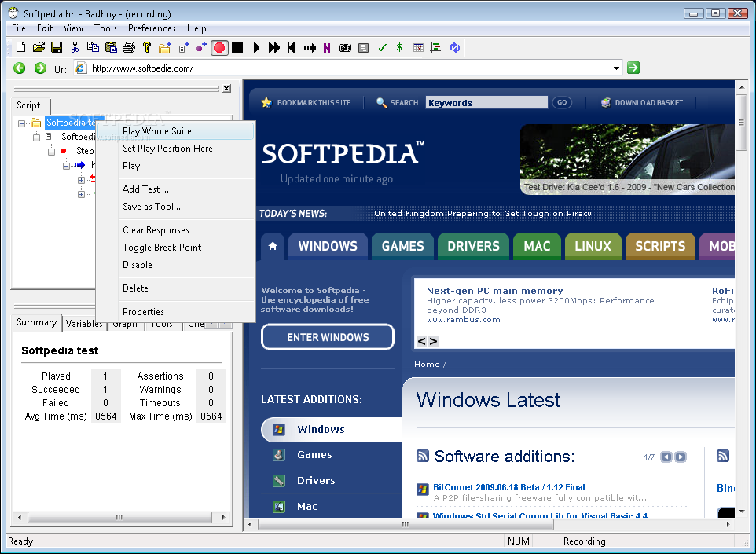Save the script using the floppy icon
This screenshot has height=554, width=756.
(x=57, y=47)
